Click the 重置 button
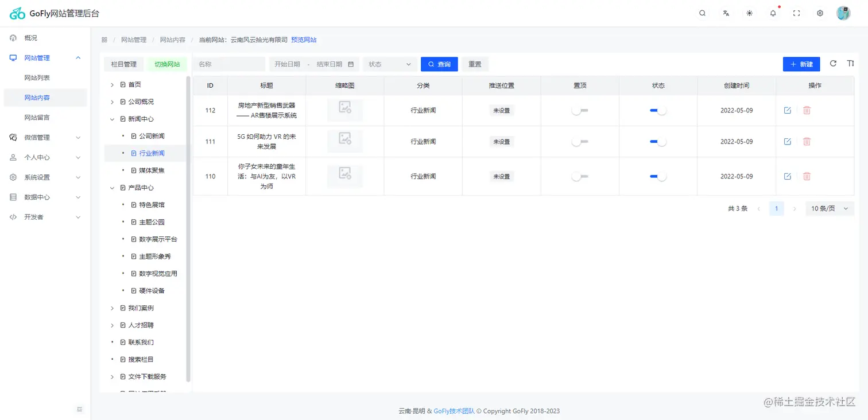Viewport: 868px width, 420px height. coord(475,64)
